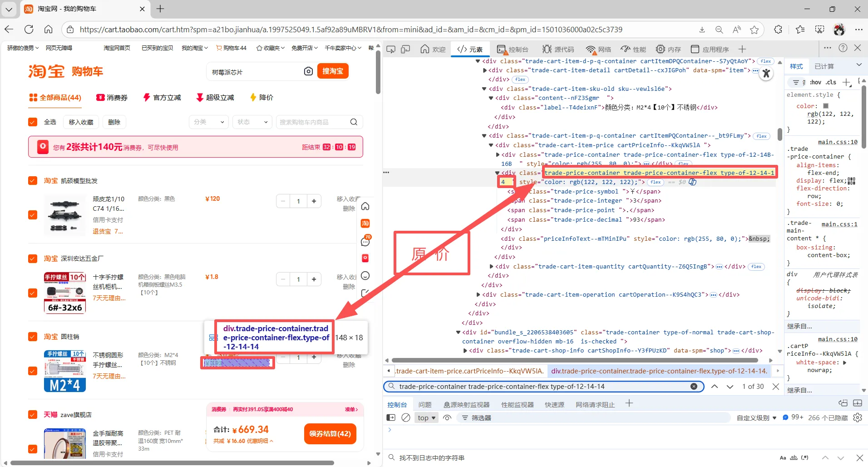Refresh the Taobao cart page
Viewport: 868px width, 467px height.
[x=29, y=30]
